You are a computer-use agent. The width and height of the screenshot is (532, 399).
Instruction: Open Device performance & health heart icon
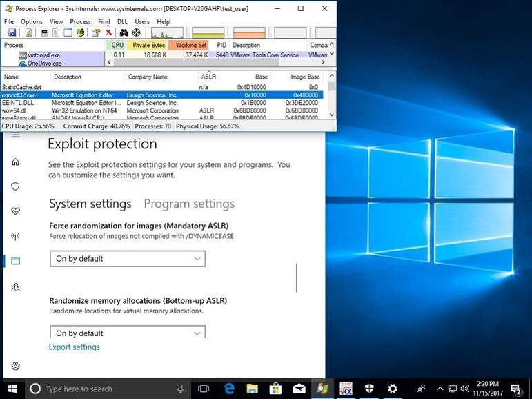click(x=15, y=211)
